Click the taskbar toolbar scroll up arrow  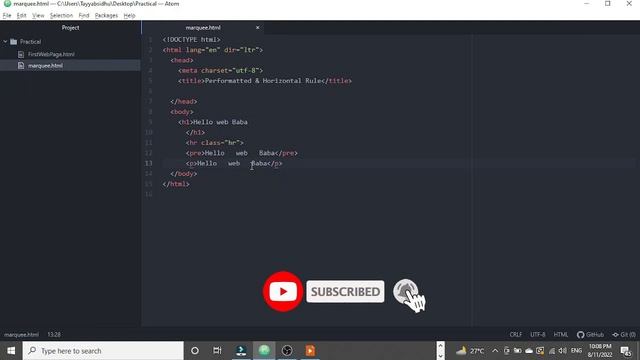point(440,346)
